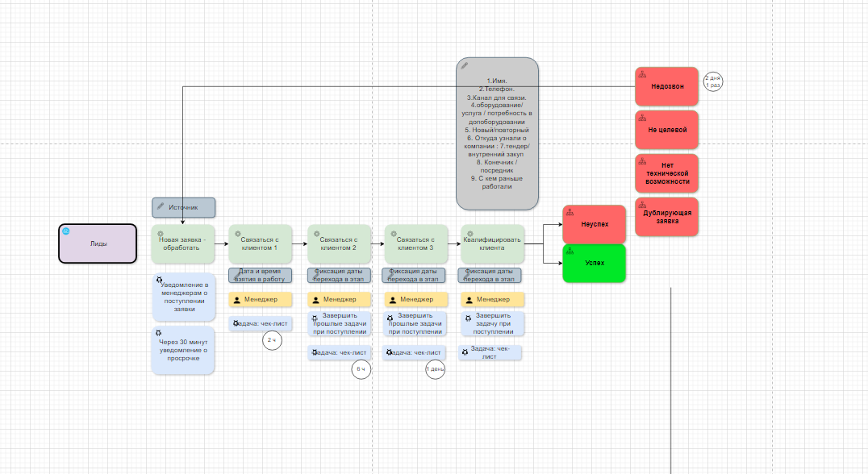Click the robot icon on Уведомление в менеджерам block
The height and width of the screenshot is (474, 868).
click(x=160, y=280)
